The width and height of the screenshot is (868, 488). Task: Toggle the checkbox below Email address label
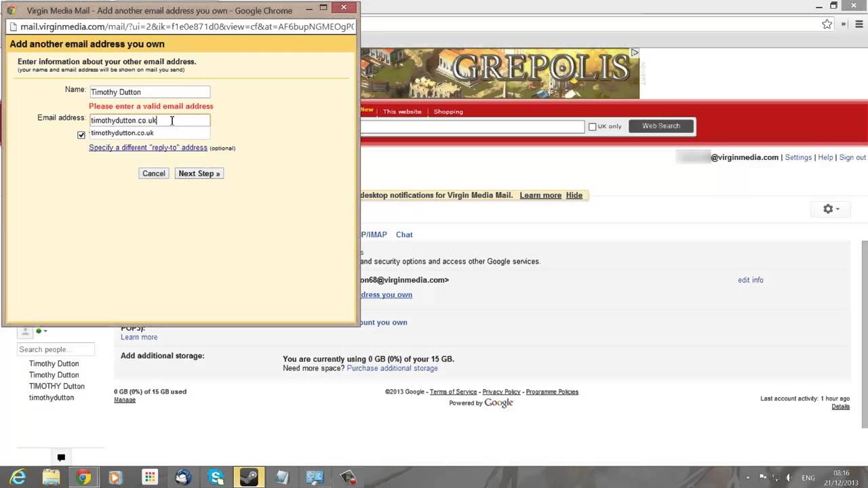tap(81, 134)
